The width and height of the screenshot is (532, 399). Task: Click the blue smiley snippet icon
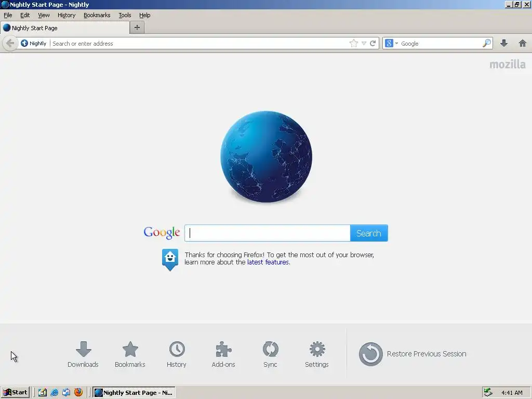(x=170, y=260)
